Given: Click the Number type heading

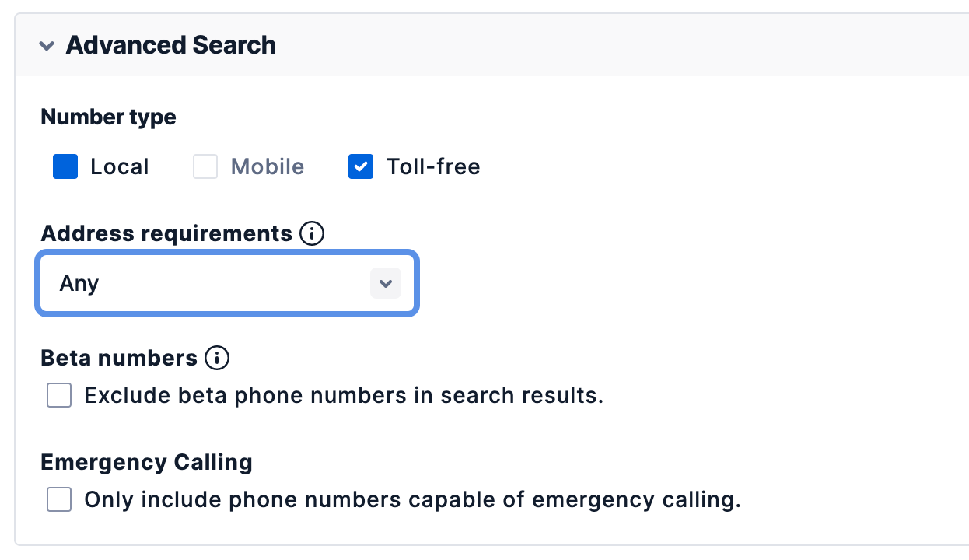Looking at the screenshot, I should [109, 117].
